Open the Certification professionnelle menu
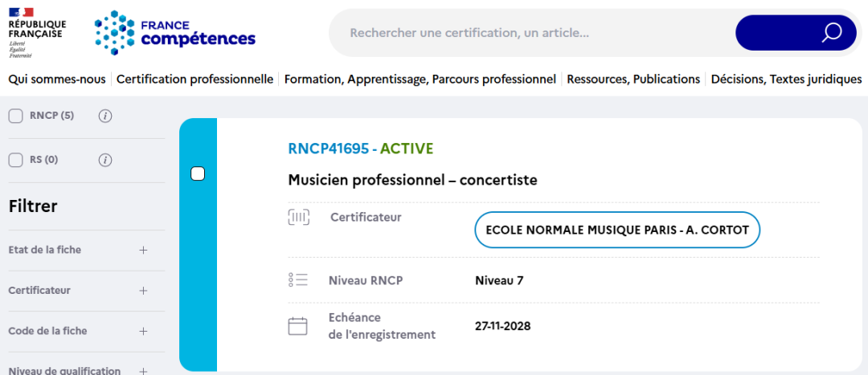 (194, 79)
